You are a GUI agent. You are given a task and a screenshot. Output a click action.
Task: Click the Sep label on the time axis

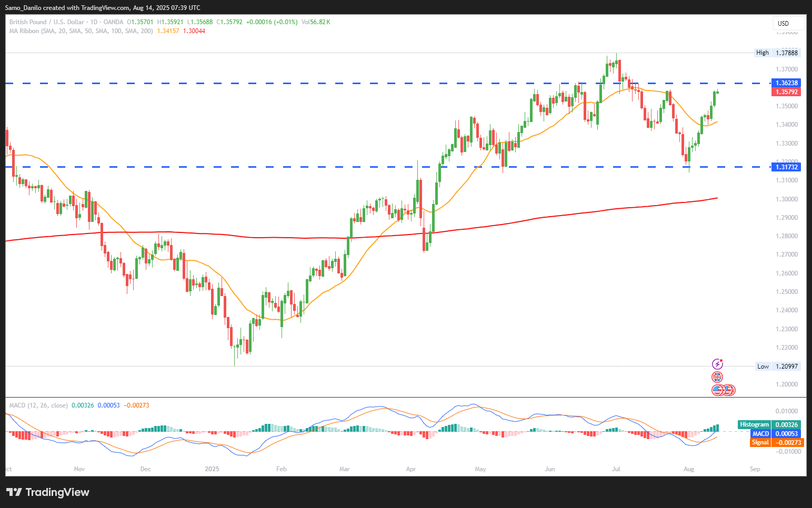(755, 469)
